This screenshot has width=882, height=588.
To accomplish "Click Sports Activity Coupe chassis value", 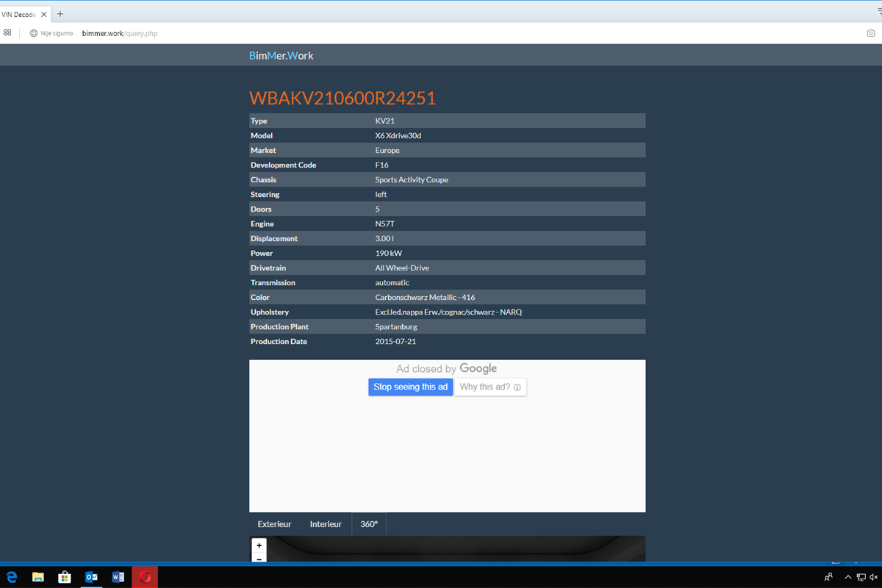I will (x=412, y=180).
